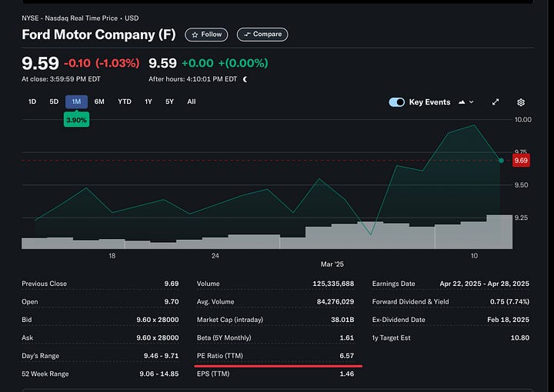Click the After hours: 4:10:01 PM EDT text
The image size is (554, 392).
[193, 79]
